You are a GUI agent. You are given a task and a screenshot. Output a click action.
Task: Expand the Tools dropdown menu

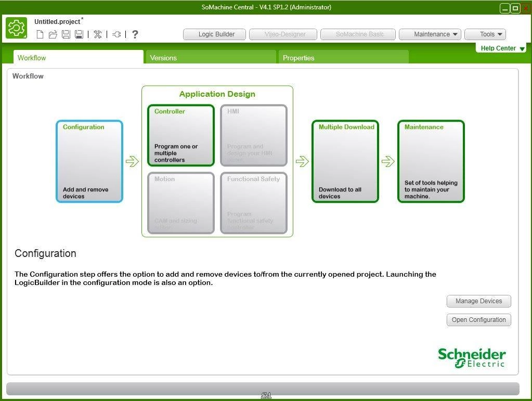click(x=485, y=34)
